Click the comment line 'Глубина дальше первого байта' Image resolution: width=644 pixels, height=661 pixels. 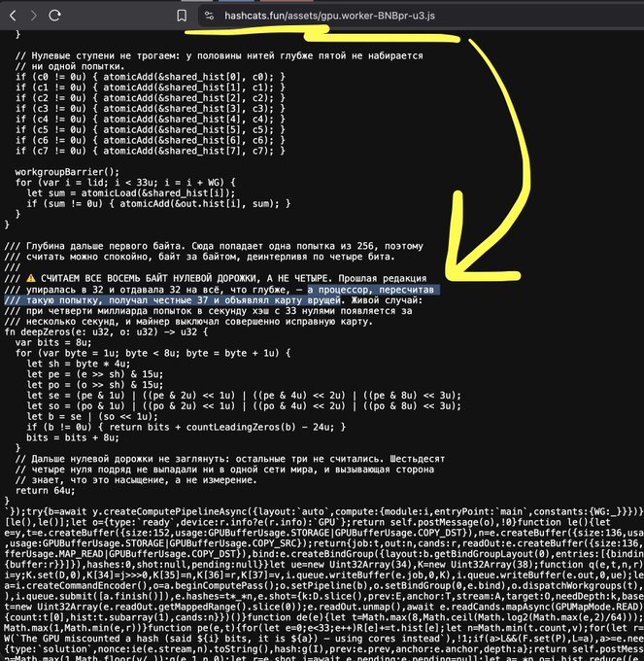pos(214,246)
